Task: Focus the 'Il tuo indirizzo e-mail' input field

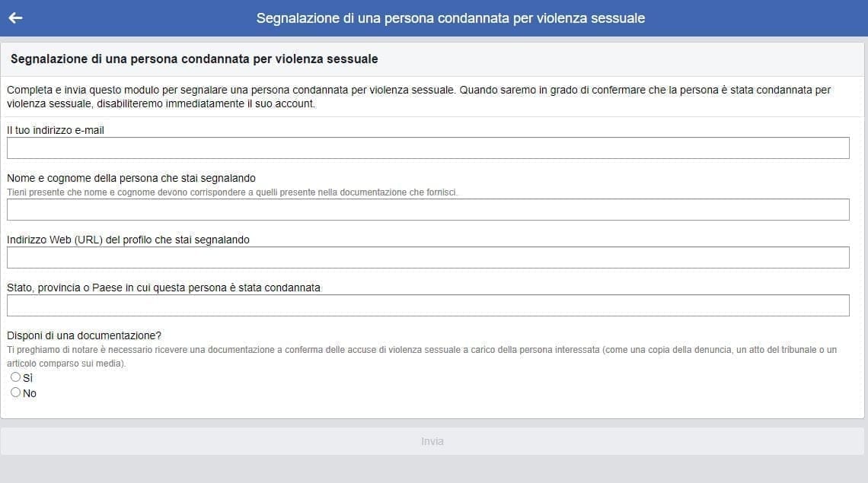Action: pyautogui.click(x=428, y=148)
